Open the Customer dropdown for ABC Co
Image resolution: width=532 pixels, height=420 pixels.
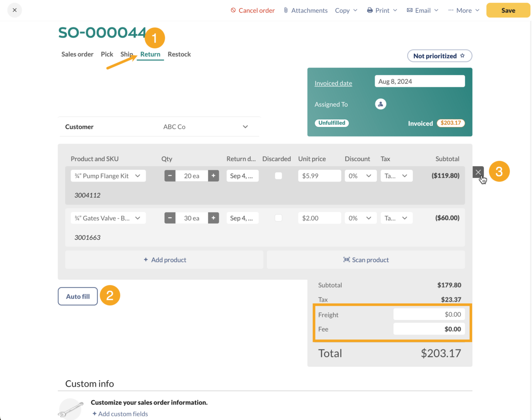point(245,127)
